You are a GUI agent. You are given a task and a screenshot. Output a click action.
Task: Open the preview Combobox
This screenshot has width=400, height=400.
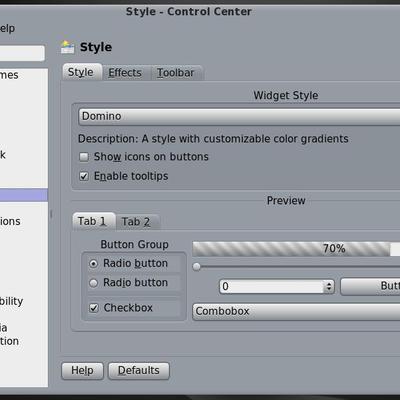(296, 311)
